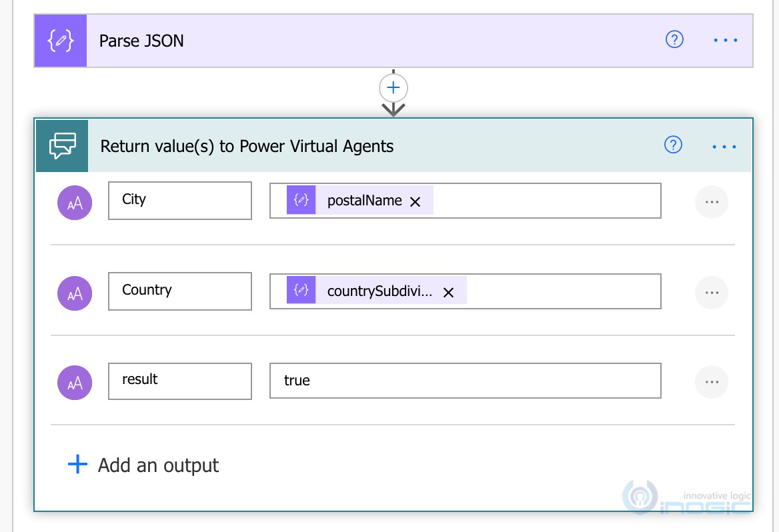Edit the Country output name field
The height and width of the screenshot is (532, 779).
pos(179,291)
